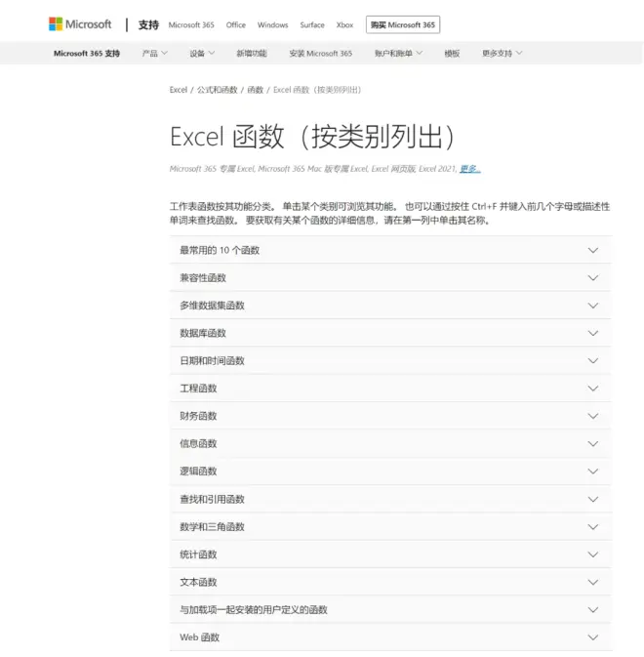This screenshot has width=644, height=657.
Task: Click the 公式和函数 breadcrumb link
Action: point(218,90)
